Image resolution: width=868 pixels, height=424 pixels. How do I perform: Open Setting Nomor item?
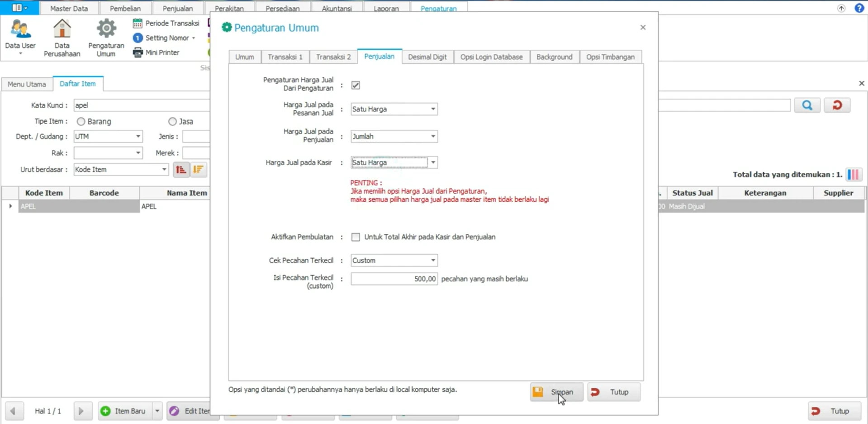[x=164, y=38]
